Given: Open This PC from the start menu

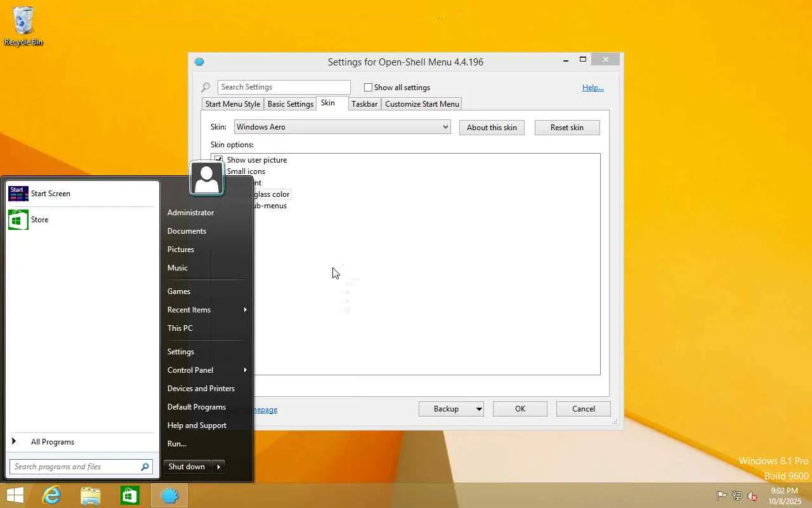Looking at the screenshot, I should tap(180, 328).
